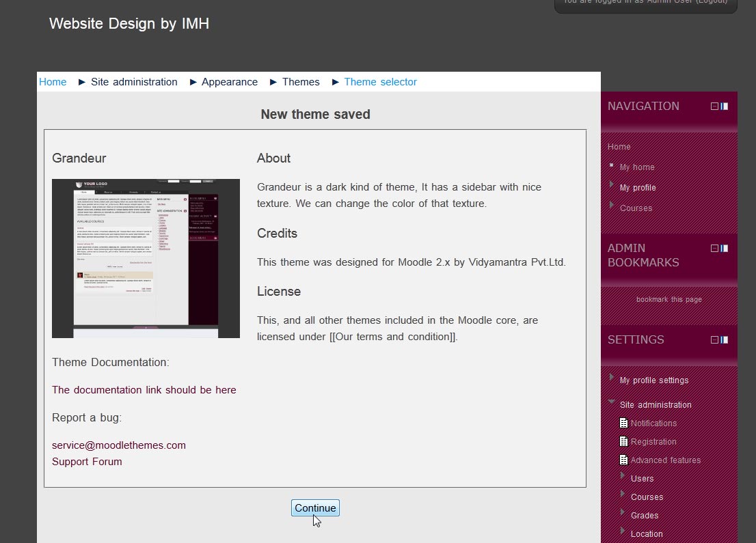Open Theme selector breadcrumb link
Image resolution: width=756 pixels, height=543 pixels.
(x=380, y=82)
